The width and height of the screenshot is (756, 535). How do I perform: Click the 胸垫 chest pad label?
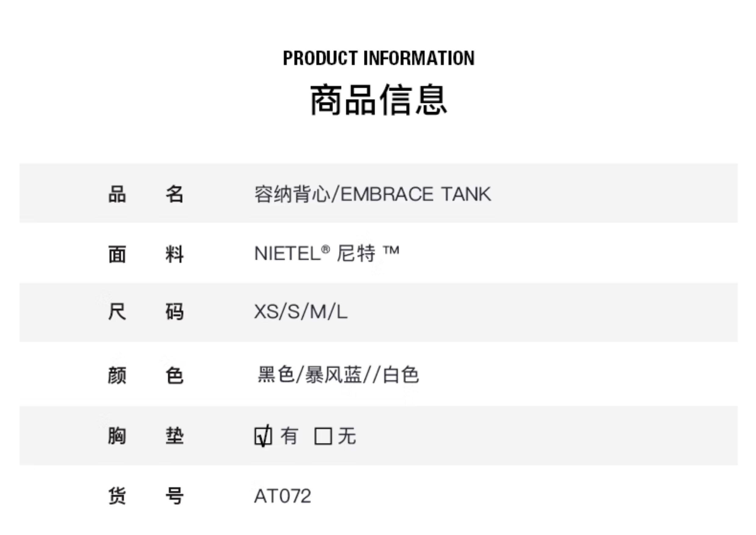coord(146,436)
